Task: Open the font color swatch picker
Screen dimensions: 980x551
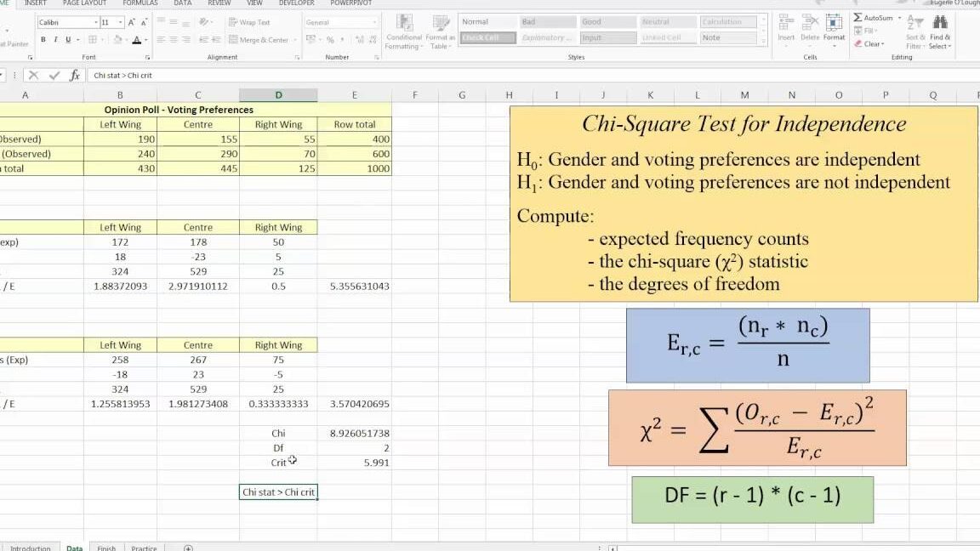Action: 145,39
